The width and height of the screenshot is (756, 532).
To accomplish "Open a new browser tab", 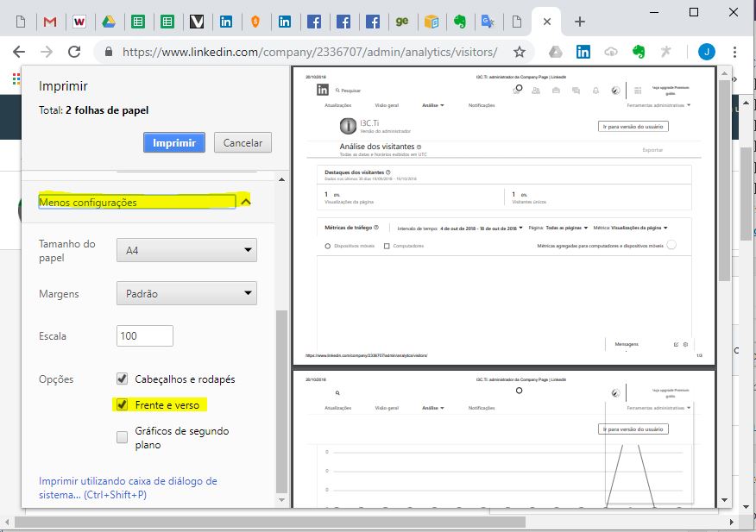I will click(x=579, y=22).
